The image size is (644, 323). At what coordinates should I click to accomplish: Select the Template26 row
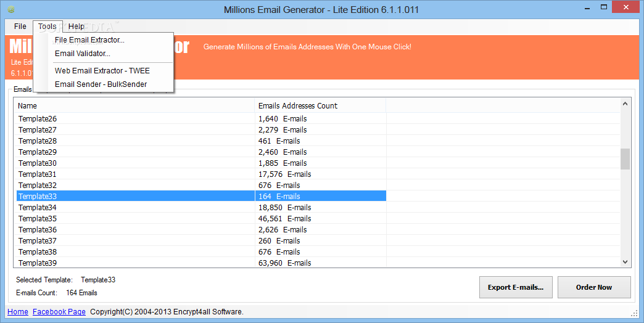point(201,118)
